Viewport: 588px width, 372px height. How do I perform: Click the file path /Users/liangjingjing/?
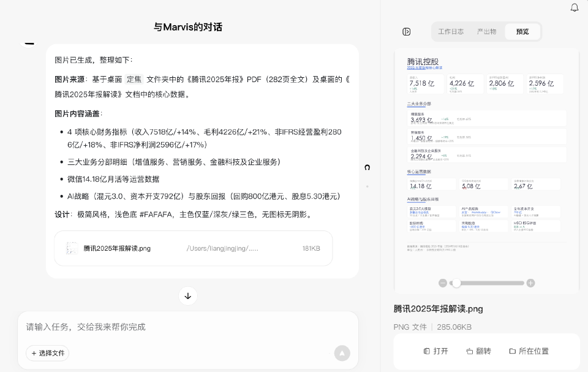click(x=222, y=248)
